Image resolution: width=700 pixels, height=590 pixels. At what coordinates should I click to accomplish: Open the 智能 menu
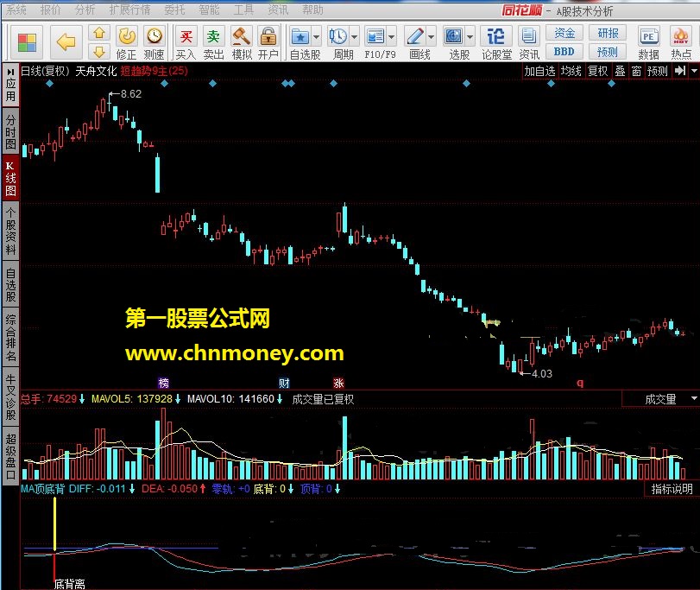[x=209, y=10]
